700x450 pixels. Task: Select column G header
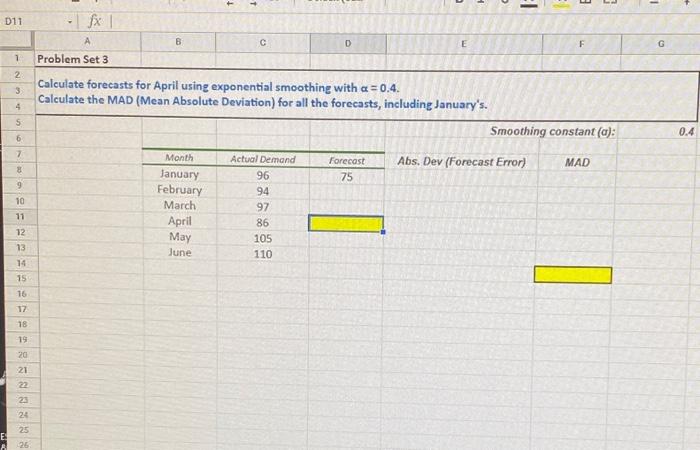661,44
